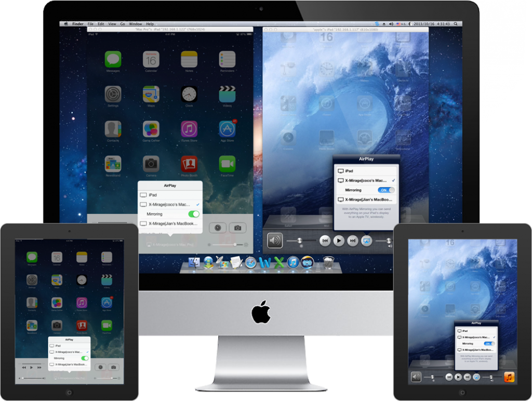Open Clock app in iMac's left mirrored window
The height and width of the screenshot is (401, 532).
[189, 94]
